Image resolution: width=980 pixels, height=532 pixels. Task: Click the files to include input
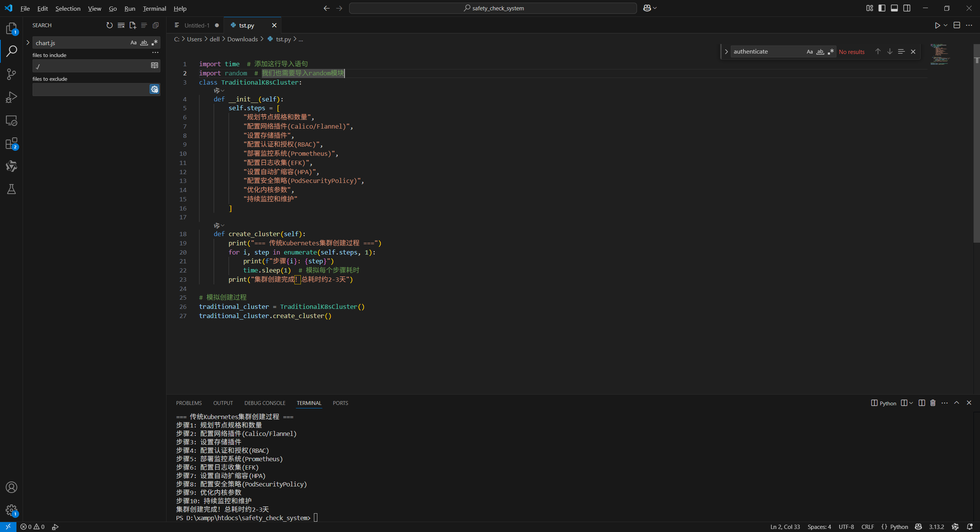(91, 66)
